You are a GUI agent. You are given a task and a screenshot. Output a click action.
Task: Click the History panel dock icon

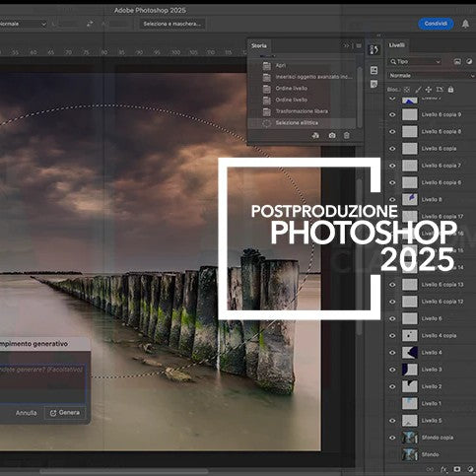pyautogui.click(x=374, y=49)
